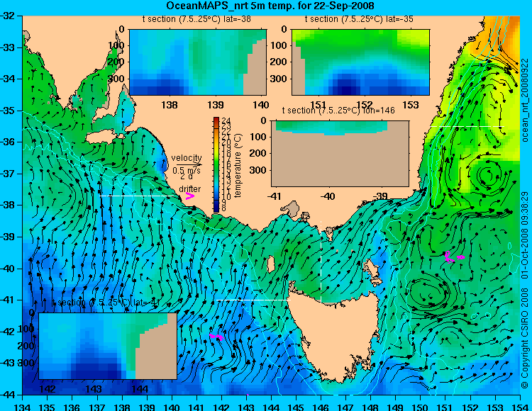Viewport: 532px width, 411px height.
Task: Click the 'drifter' legend label
Action: pyautogui.click(x=189, y=188)
